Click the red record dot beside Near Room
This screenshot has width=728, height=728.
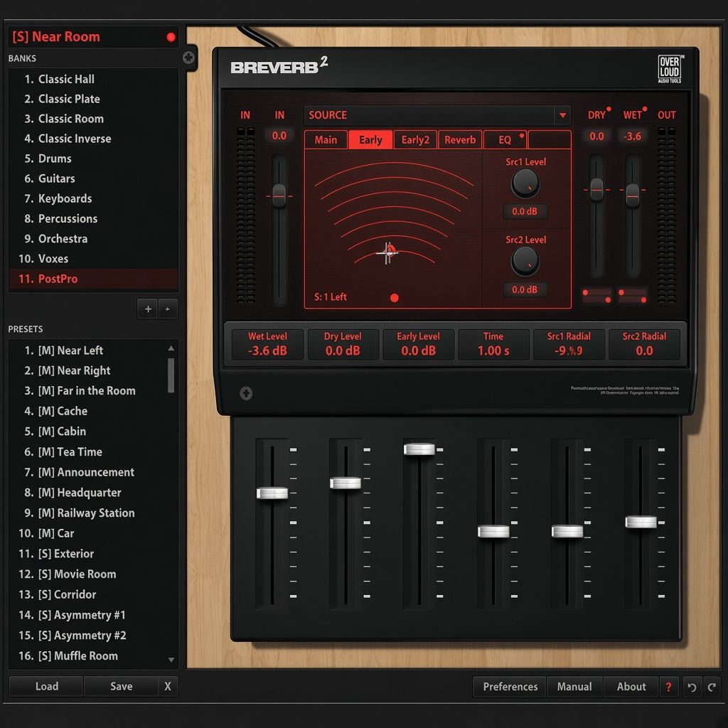click(x=171, y=37)
